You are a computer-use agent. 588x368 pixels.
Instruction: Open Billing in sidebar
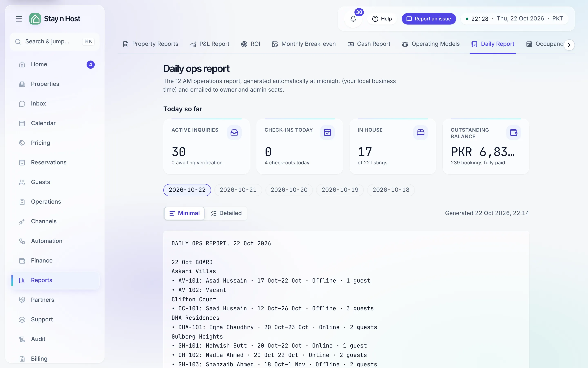[x=55, y=359]
